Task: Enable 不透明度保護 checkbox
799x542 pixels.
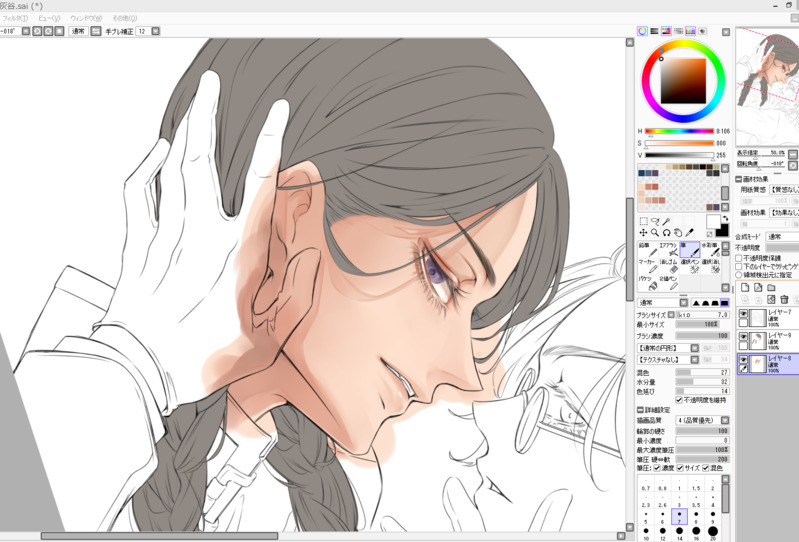Action: pos(739,258)
